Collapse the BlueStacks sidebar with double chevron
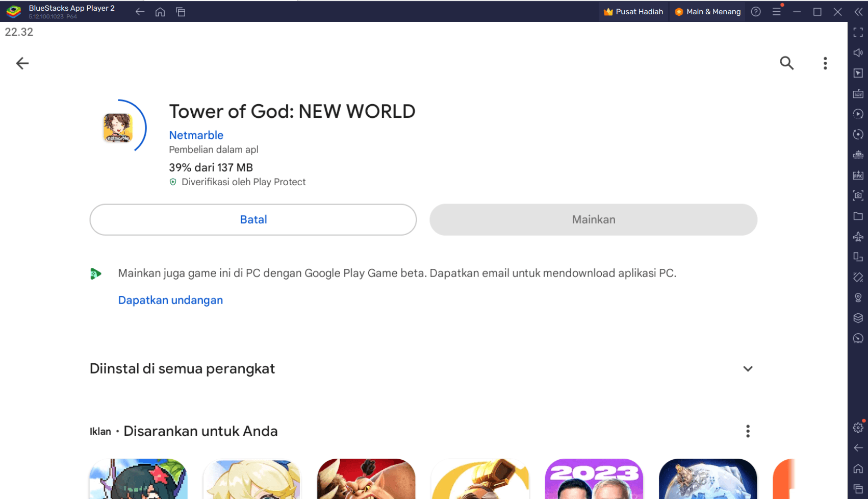 [858, 12]
